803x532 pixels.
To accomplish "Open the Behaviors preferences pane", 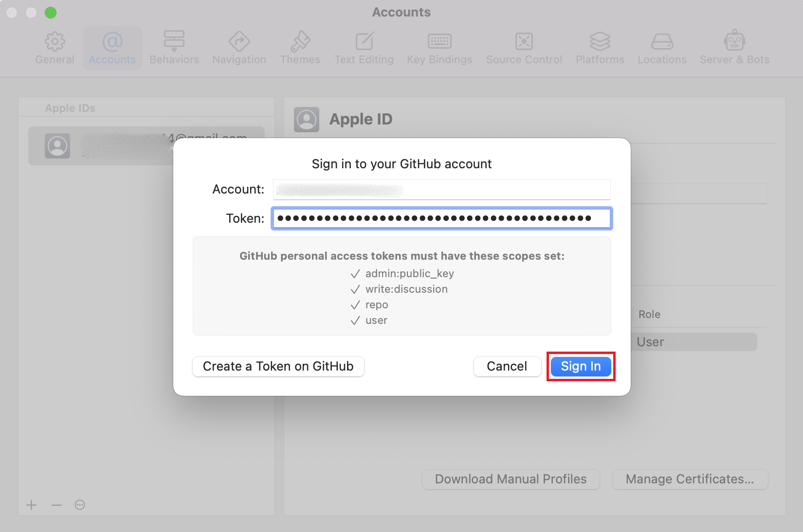I will coord(174,48).
